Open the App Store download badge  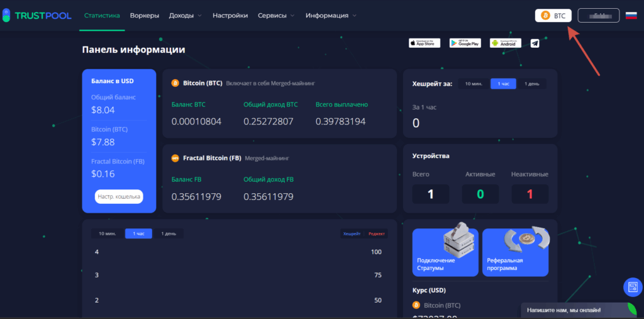(425, 43)
